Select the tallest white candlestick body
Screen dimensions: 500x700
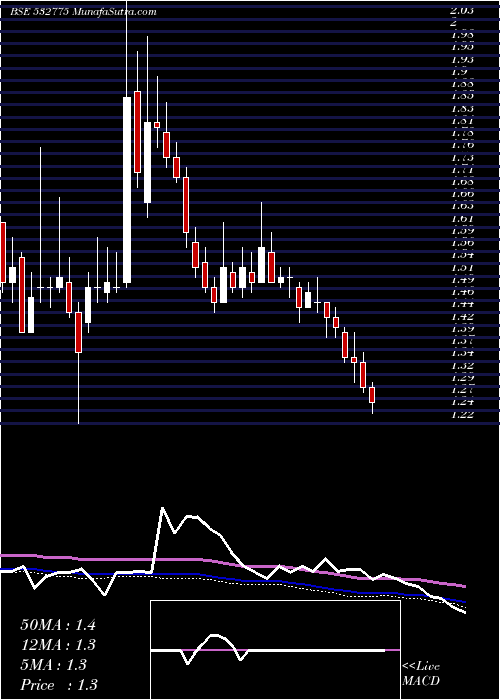[127, 190]
